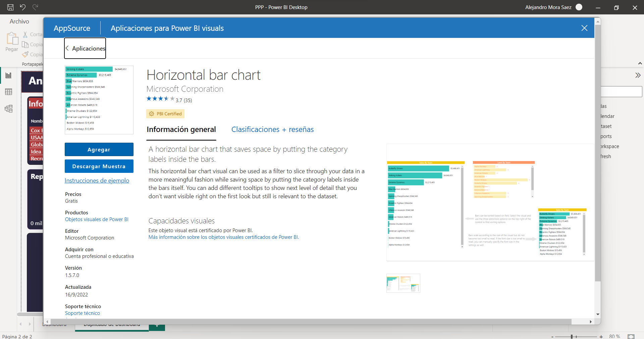Switch to the Data table view icon
The width and height of the screenshot is (644, 339).
tap(9, 92)
